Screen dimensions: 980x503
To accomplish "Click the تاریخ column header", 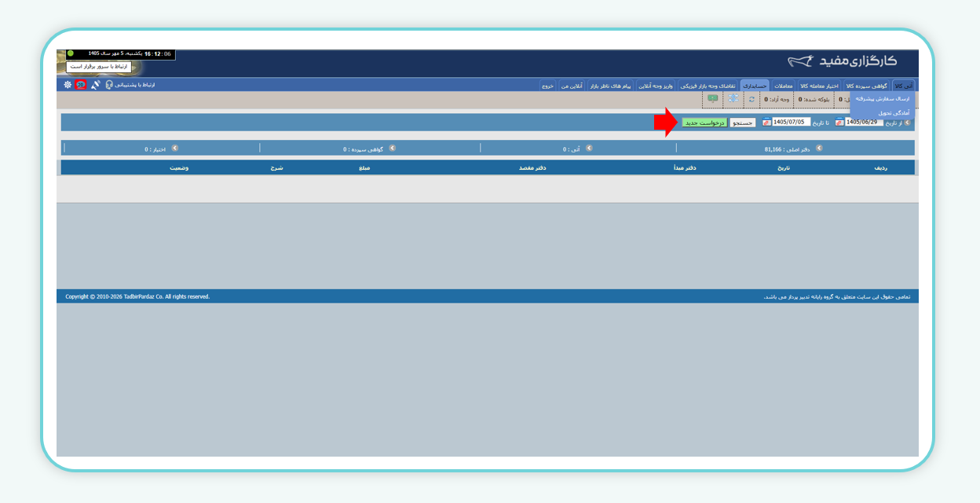I will pos(783,167).
